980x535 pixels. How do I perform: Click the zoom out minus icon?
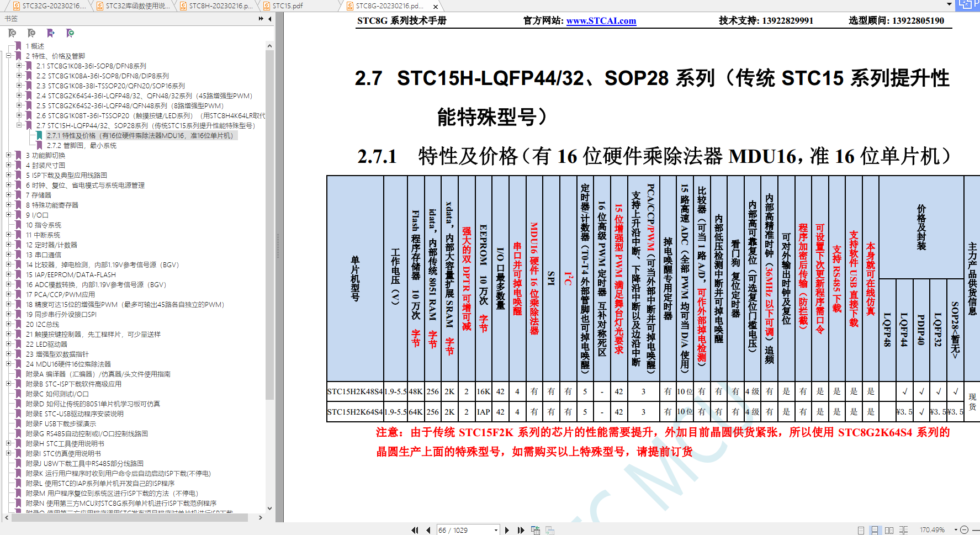pos(965,530)
